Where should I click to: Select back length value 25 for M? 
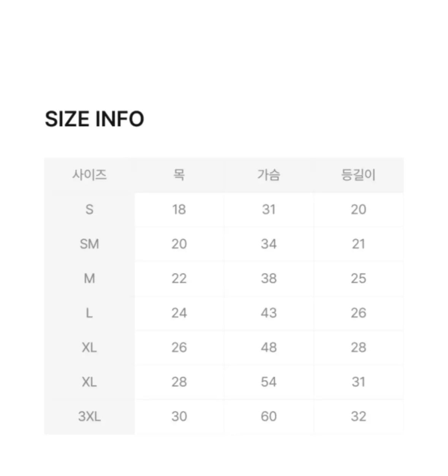(358, 279)
